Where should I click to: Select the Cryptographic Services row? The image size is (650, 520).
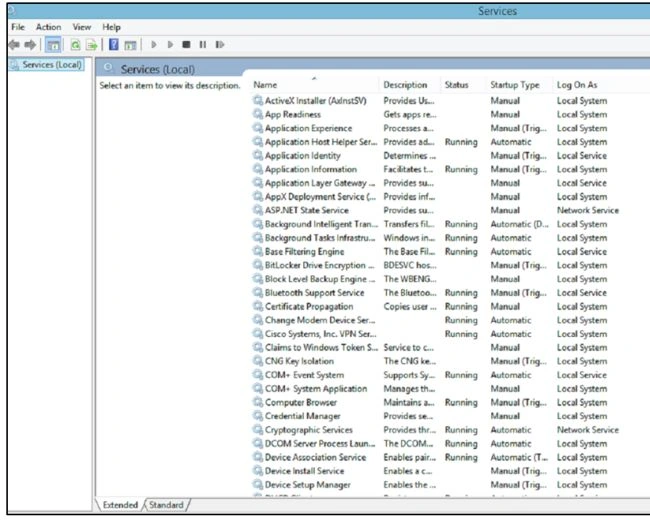[x=435, y=430]
